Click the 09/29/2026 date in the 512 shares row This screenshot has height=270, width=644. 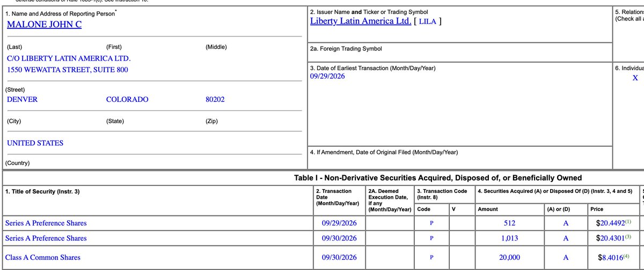click(x=339, y=223)
